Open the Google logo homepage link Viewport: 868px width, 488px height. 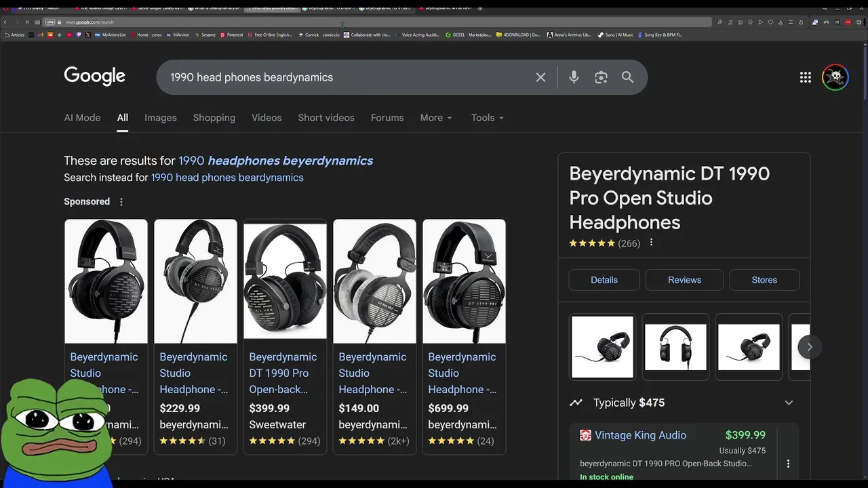(95, 77)
